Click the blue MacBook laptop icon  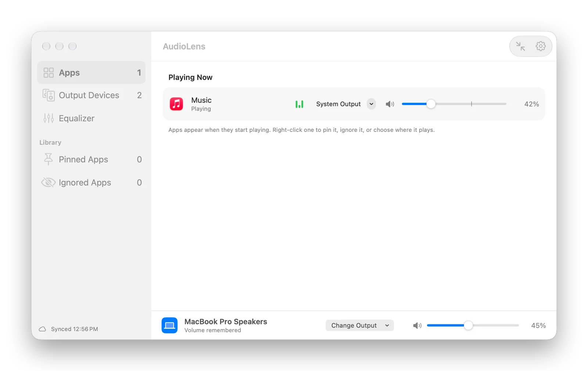[169, 325]
